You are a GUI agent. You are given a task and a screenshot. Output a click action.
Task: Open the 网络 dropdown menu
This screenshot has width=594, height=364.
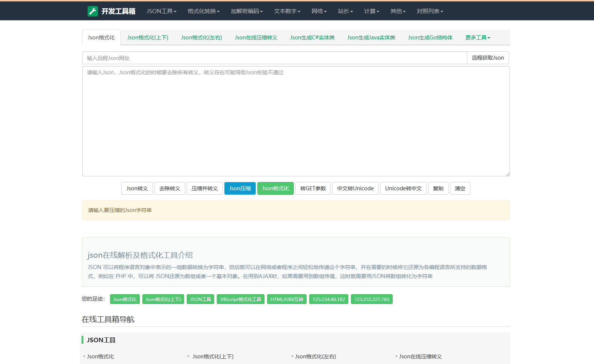[319, 11]
